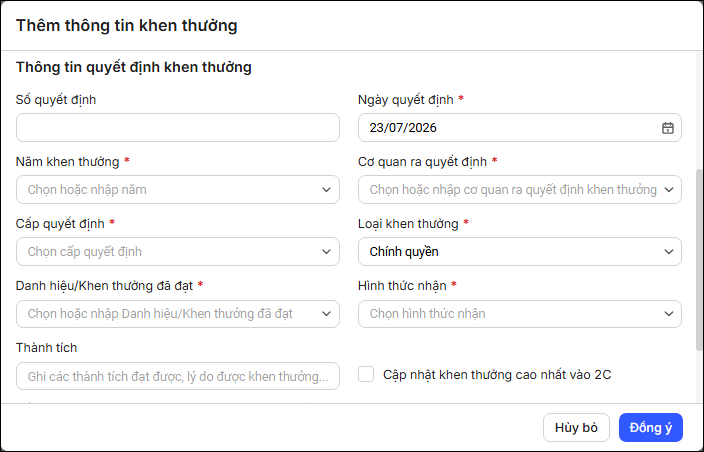
Task: Click the Danh hiệu/Khen thưởng đã đạt chevron
Action: 326,314
